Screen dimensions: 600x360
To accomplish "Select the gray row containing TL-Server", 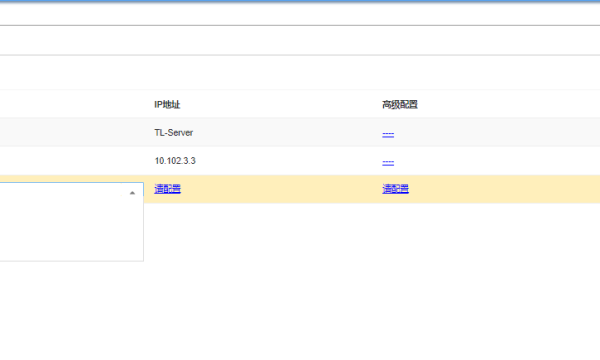I will coord(300,132).
